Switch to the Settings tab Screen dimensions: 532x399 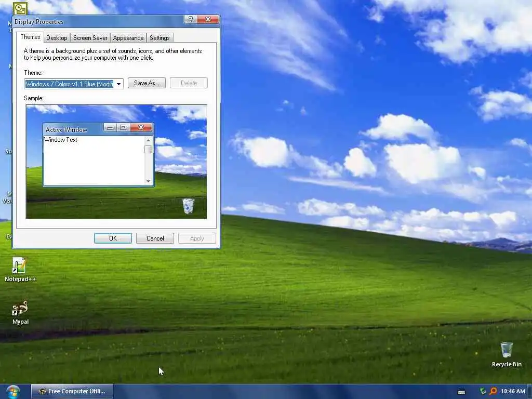click(159, 37)
